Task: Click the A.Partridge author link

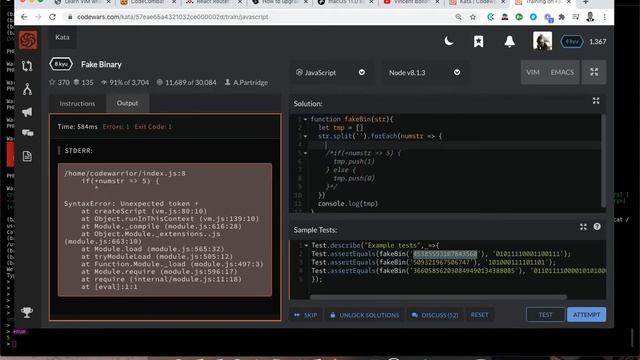Action: click(x=246, y=82)
